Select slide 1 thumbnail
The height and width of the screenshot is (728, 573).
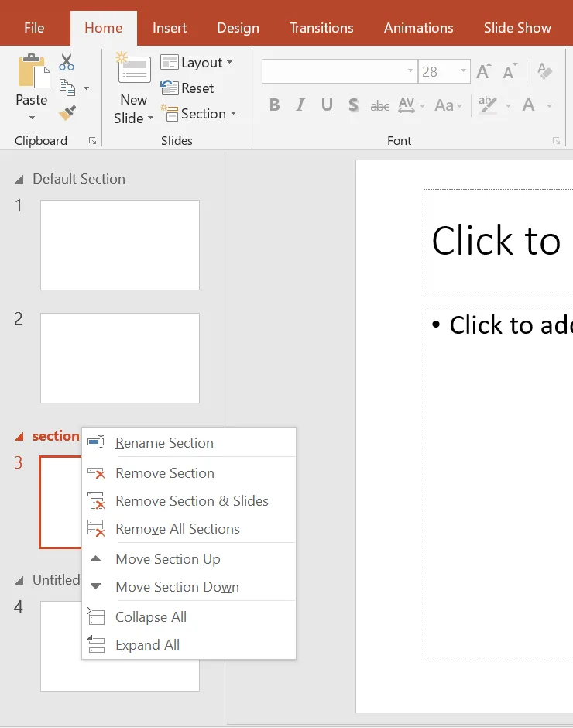point(120,245)
